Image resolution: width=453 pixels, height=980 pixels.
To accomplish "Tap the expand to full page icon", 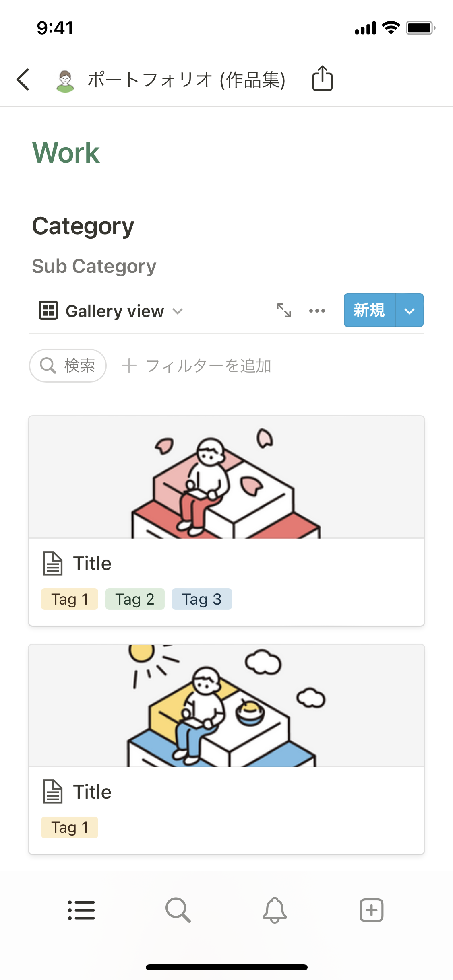I will click(x=284, y=311).
